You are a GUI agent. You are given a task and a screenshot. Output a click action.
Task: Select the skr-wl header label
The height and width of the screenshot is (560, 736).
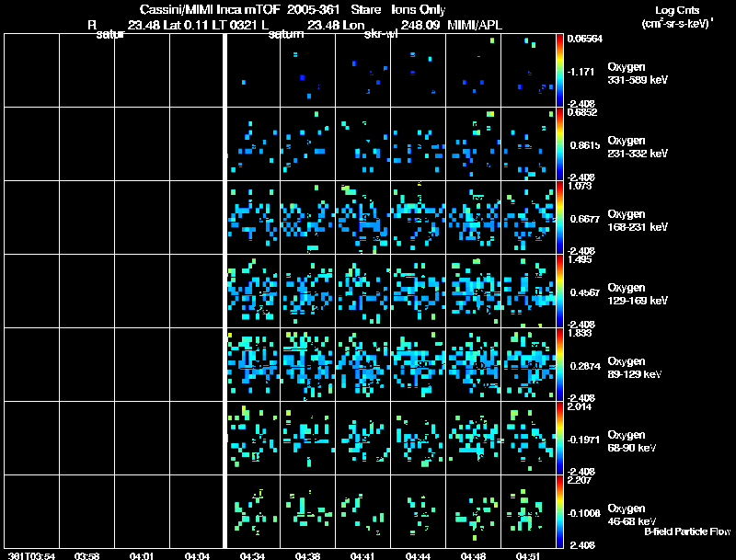tap(381, 34)
